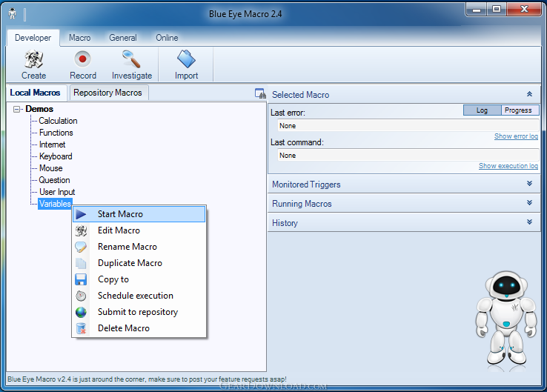Click the Last command field
The height and width of the screenshot is (392, 547).
pyautogui.click(x=408, y=156)
